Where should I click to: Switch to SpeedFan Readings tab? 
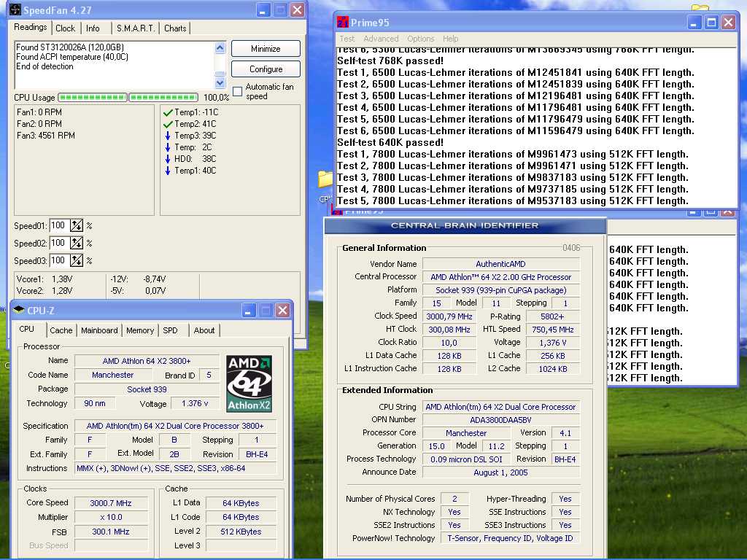coord(31,27)
